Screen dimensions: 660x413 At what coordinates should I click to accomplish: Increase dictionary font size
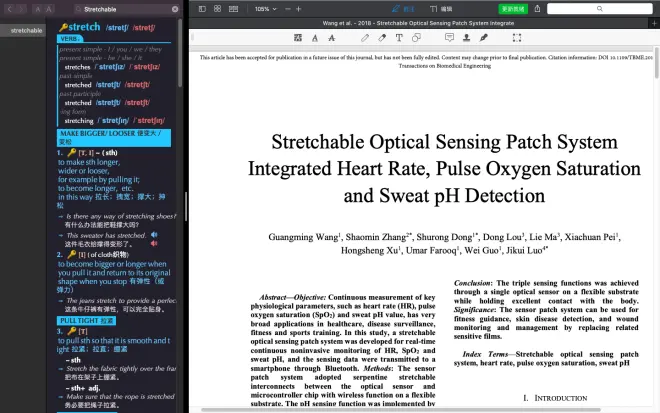pos(49,9)
